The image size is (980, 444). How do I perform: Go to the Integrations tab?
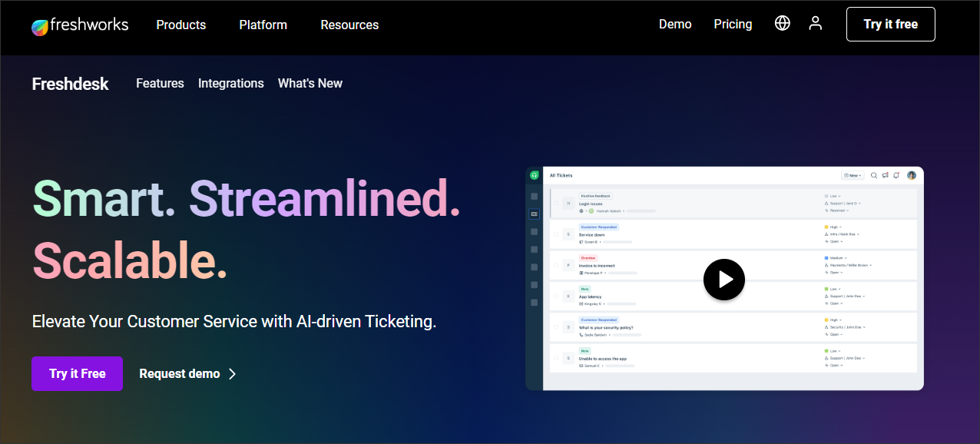click(231, 83)
